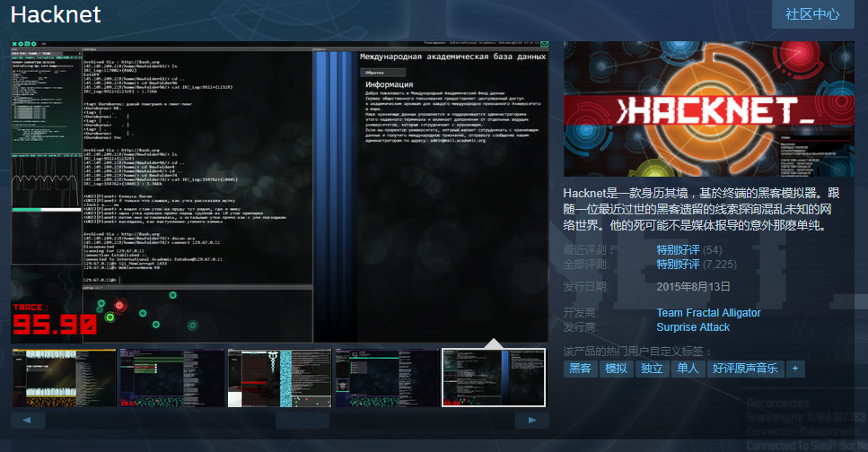Select the 黑客 tag
This screenshot has height=452, width=868.
click(x=581, y=369)
